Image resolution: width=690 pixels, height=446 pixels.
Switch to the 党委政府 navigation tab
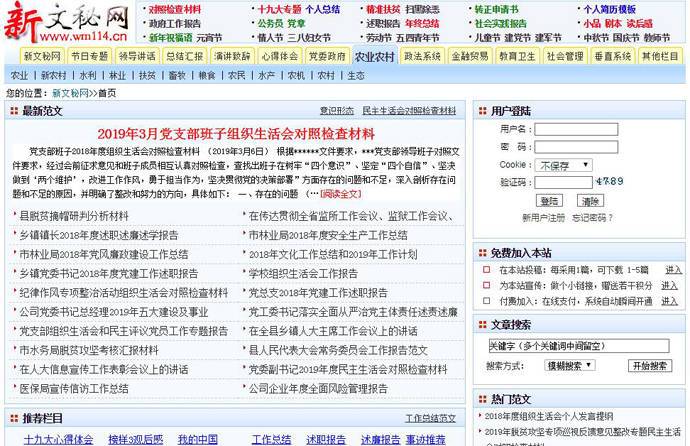coord(327,57)
